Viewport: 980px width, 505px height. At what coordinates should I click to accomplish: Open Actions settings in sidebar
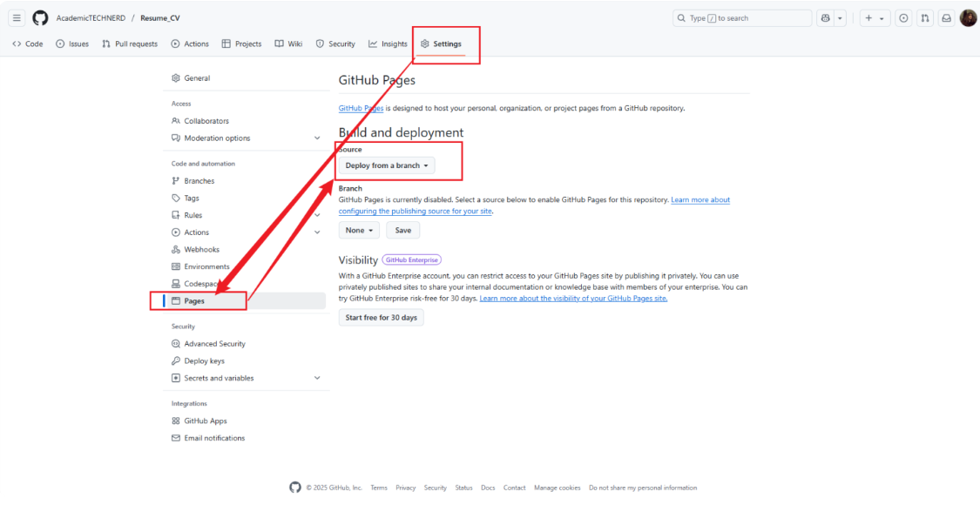(196, 232)
